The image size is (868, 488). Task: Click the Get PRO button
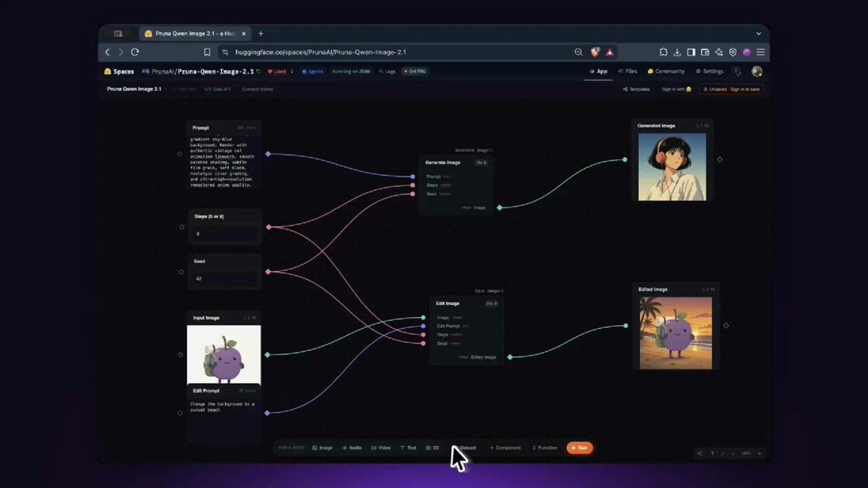[415, 72]
